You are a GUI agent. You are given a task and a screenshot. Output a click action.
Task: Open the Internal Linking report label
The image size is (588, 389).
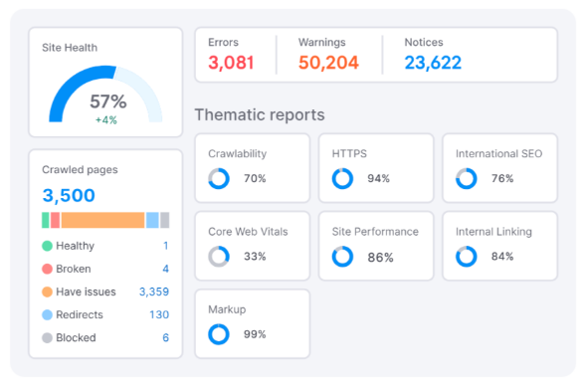pyautogui.click(x=493, y=232)
